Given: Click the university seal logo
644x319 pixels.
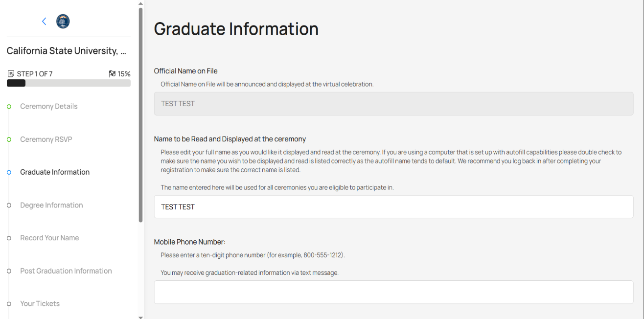Looking at the screenshot, I should pyautogui.click(x=63, y=21).
